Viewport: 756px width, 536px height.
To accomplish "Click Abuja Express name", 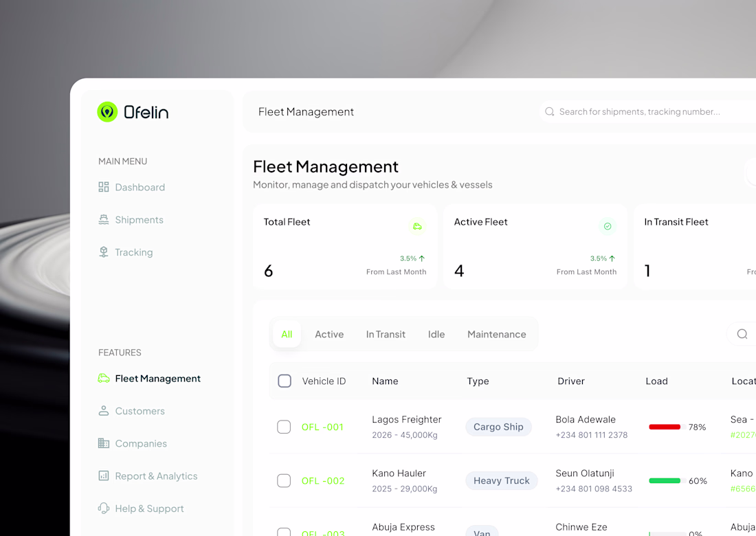I will pos(403,527).
